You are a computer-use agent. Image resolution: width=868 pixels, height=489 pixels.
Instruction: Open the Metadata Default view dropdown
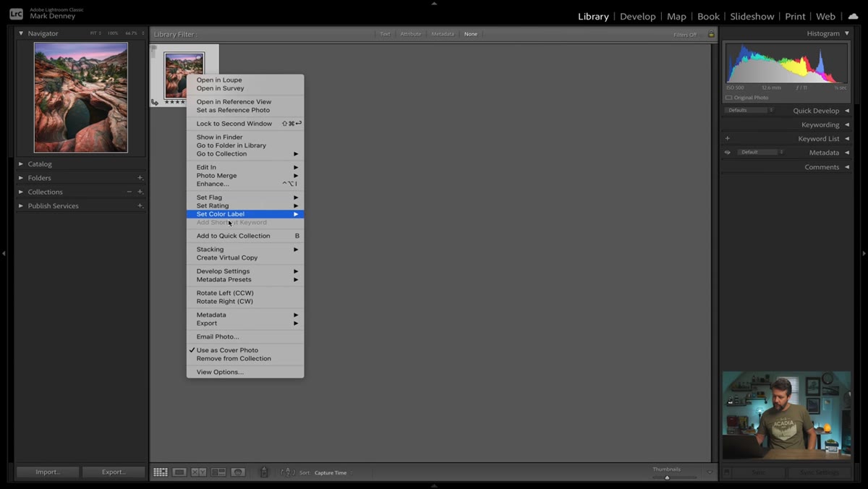click(x=761, y=152)
